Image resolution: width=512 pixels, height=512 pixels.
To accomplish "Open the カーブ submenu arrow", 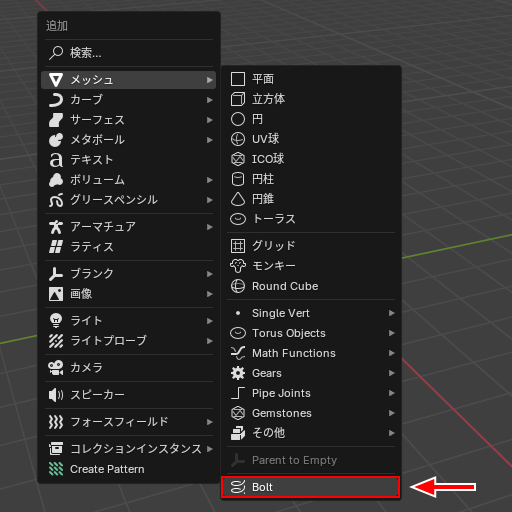I will click(x=209, y=100).
